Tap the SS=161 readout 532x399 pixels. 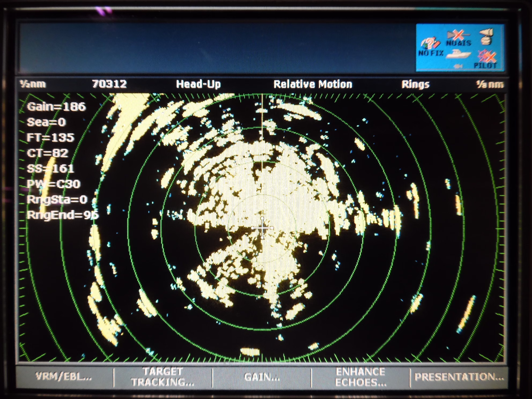pyautogui.click(x=50, y=169)
